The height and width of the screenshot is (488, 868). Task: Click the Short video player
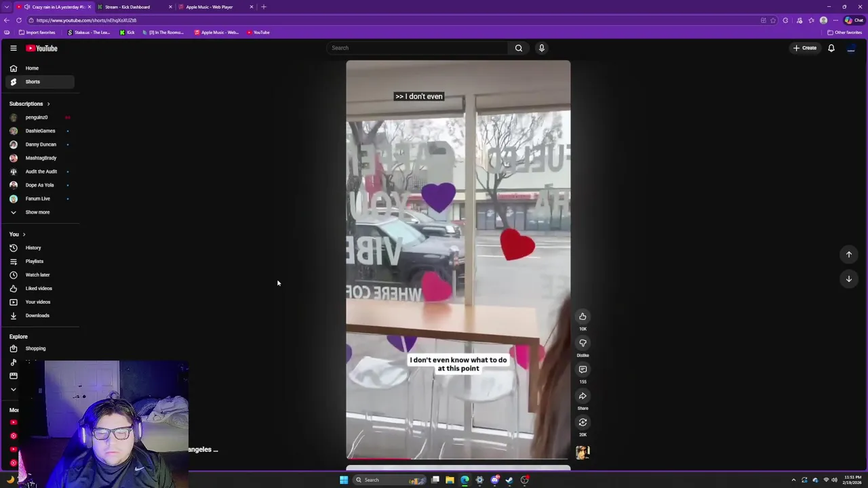(458, 260)
